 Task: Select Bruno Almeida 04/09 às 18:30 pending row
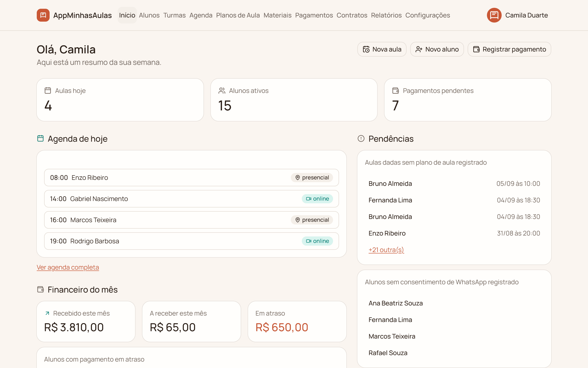pos(454,217)
